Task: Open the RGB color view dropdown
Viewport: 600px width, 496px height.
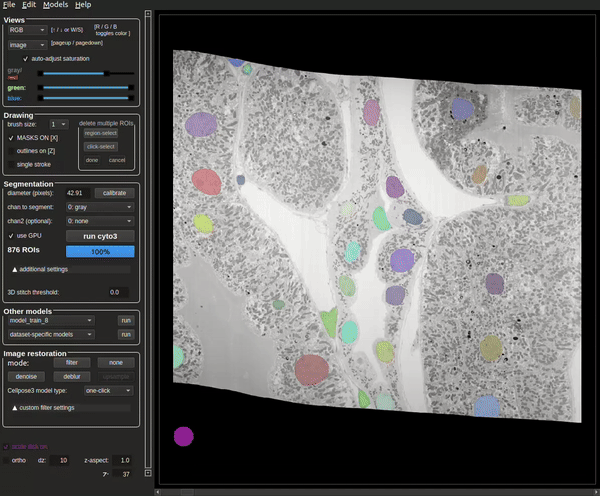Action: 26,30
